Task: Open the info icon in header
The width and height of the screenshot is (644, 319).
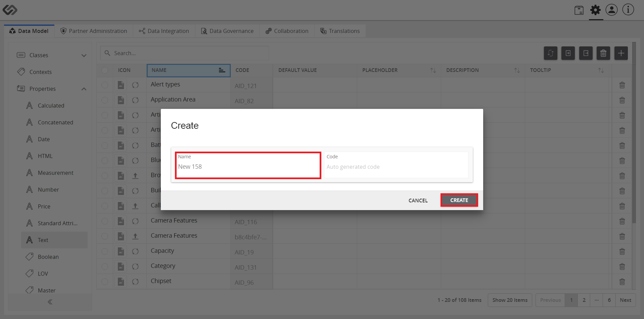Action: [x=628, y=10]
